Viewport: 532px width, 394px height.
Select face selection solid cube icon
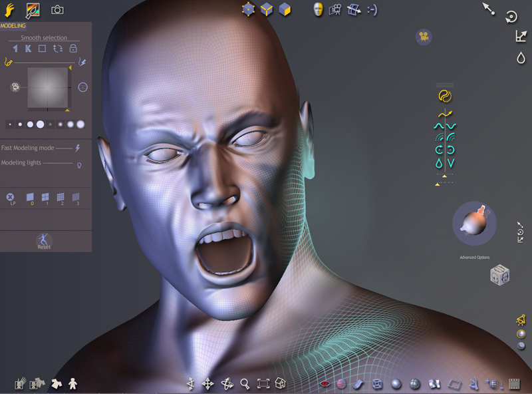pos(285,9)
